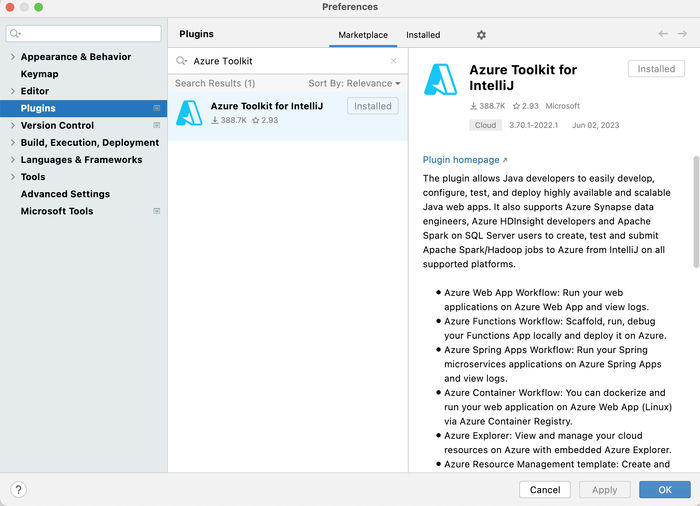The image size is (700, 506).
Task: Expand Appearance & Behavior section
Action: click(x=12, y=57)
